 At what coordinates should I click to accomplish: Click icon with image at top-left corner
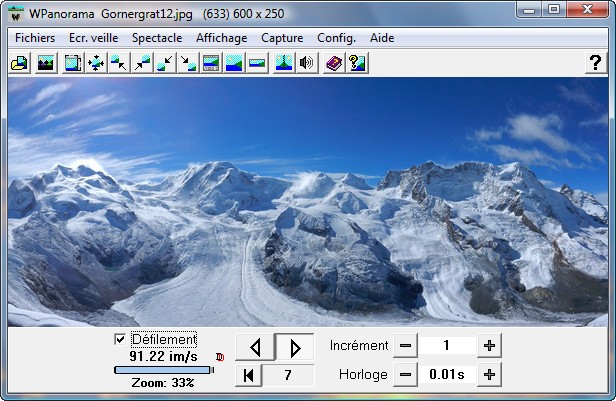pyautogui.click(x=119, y=63)
